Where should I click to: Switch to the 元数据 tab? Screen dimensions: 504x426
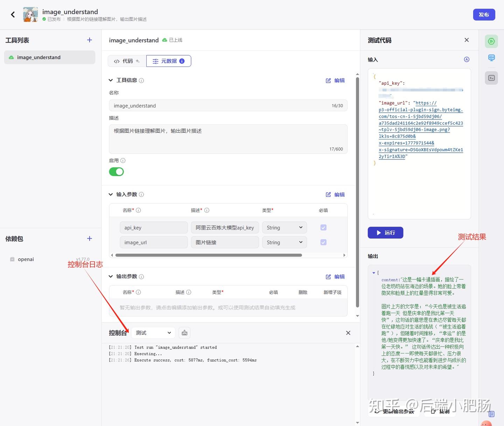[169, 61]
